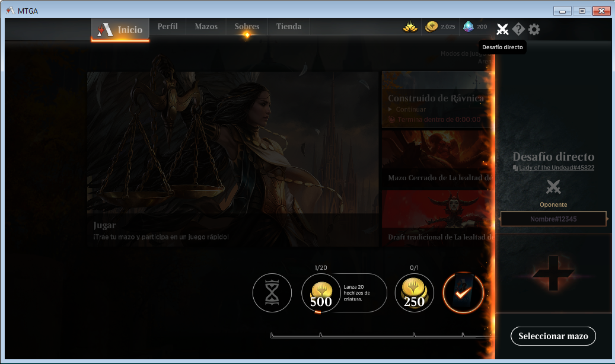The height and width of the screenshot is (364, 615).
Task: Maximize the MTGA window
Action: (582, 11)
